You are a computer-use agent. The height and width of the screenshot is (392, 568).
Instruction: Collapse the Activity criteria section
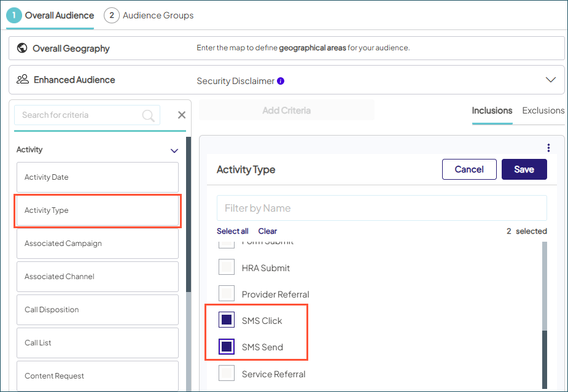pos(174,149)
